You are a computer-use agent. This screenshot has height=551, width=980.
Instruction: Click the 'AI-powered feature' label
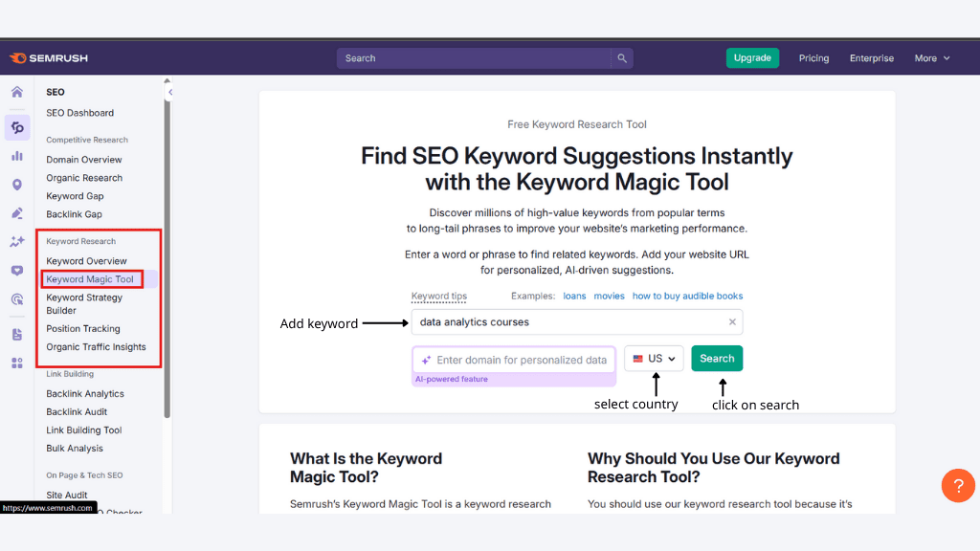point(452,379)
